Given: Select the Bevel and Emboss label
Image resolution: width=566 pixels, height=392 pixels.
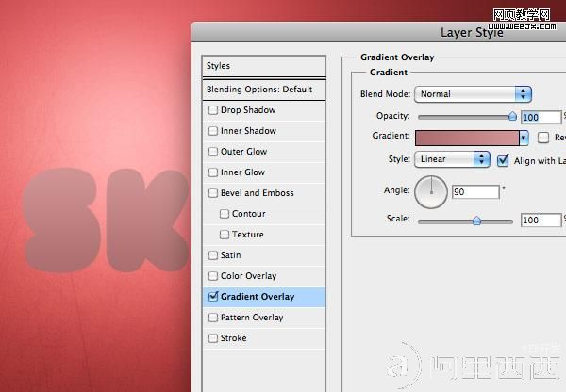Looking at the screenshot, I should click(x=257, y=193).
